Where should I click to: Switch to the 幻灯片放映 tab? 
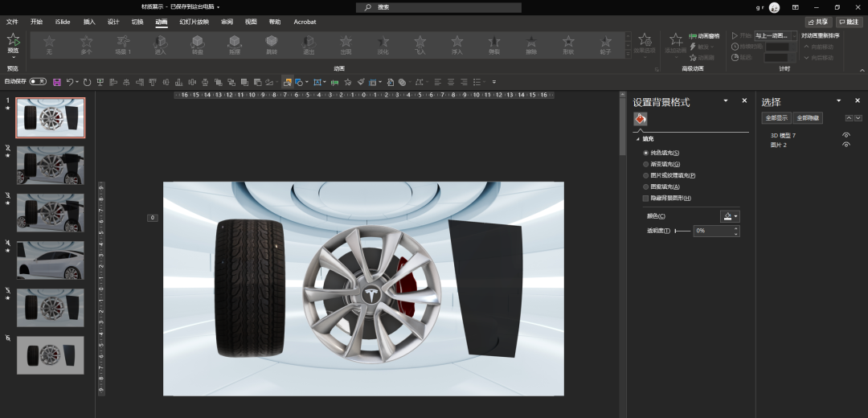194,22
